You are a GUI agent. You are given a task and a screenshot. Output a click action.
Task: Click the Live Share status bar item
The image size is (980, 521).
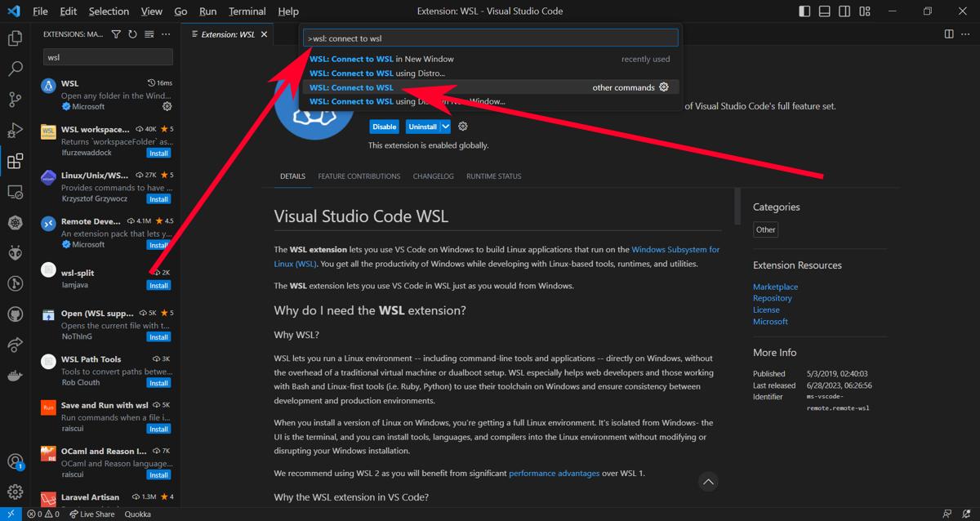coord(92,514)
